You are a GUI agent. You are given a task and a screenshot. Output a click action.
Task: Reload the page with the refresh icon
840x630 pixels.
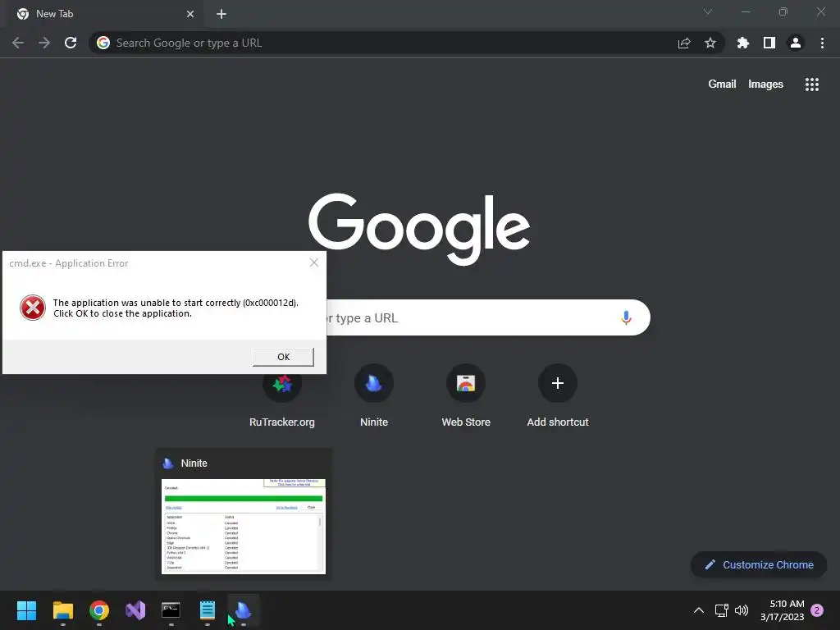[x=71, y=43]
